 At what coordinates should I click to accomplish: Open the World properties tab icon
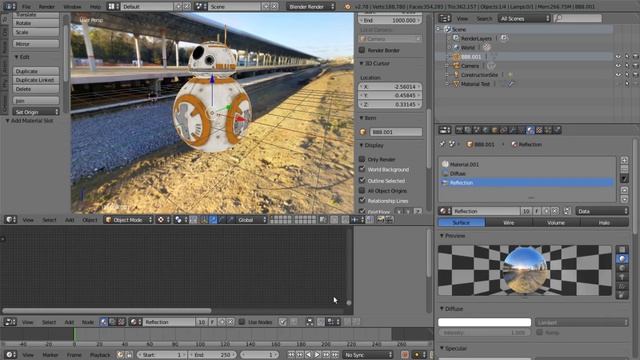pos(486,130)
